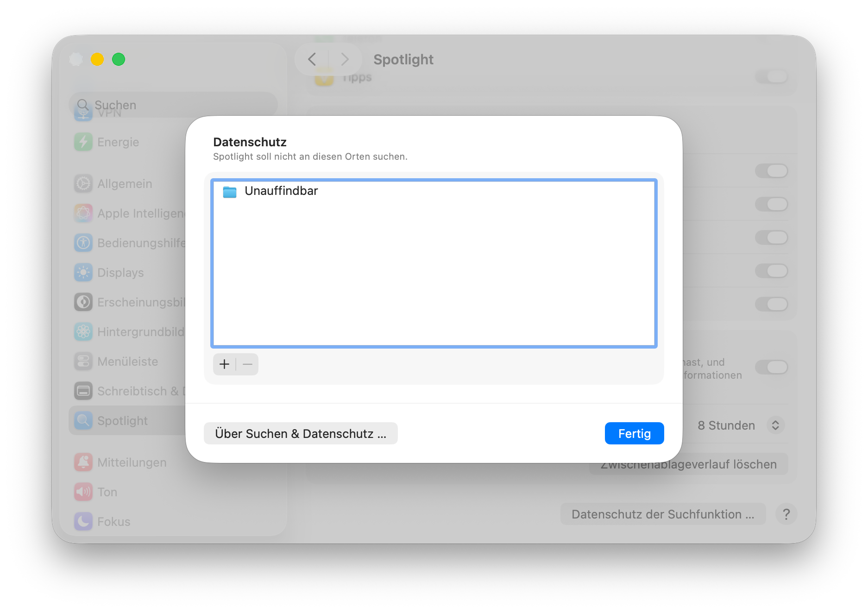The width and height of the screenshot is (868, 612).
Task: Open Energie settings in sidebar
Action: tap(118, 142)
